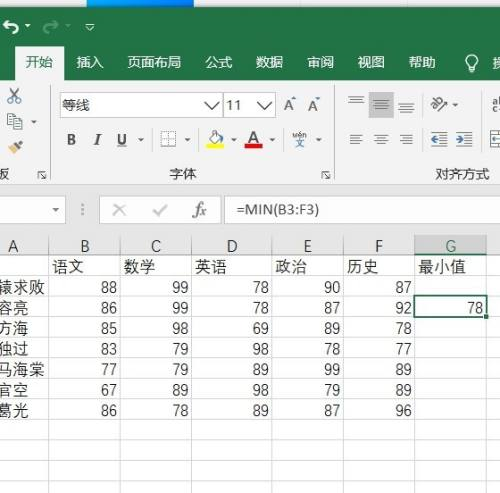Viewport: 500px width, 493px height.
Task: Click the Borders icon
Action: [168, 139]
